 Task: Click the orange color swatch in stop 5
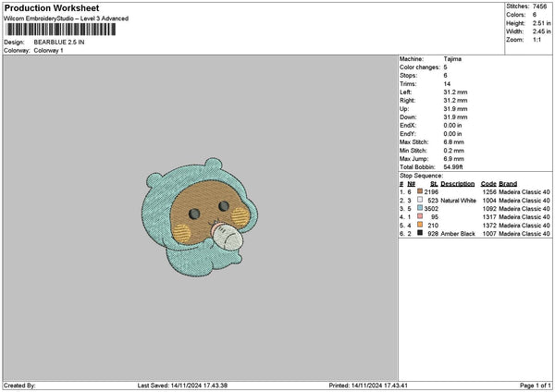pos(421,225)
